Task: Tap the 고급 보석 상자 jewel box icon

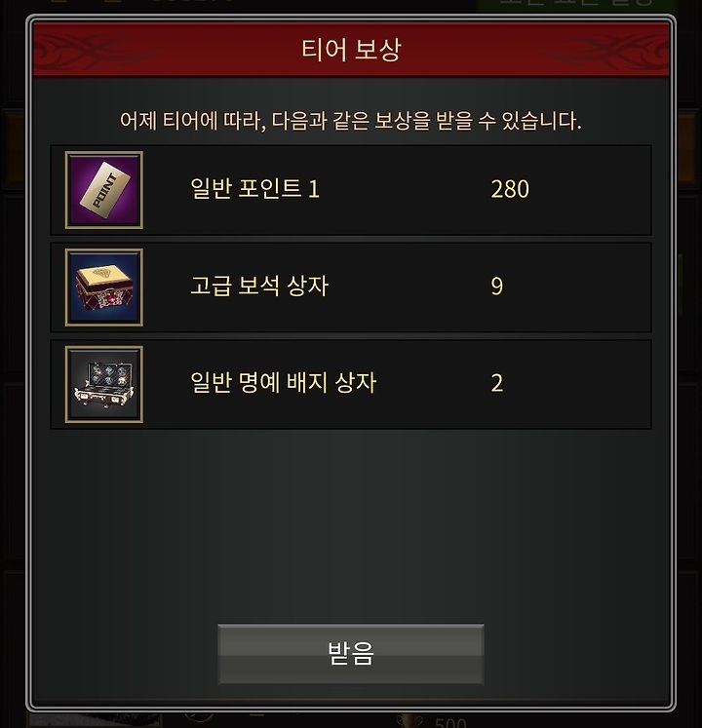Action: (104, 287)
